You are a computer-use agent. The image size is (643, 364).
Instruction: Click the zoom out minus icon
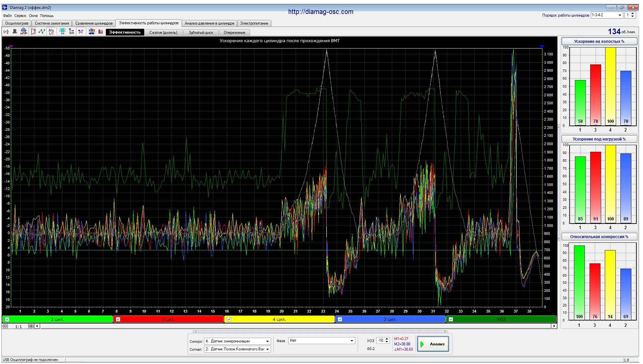[5, 326]
